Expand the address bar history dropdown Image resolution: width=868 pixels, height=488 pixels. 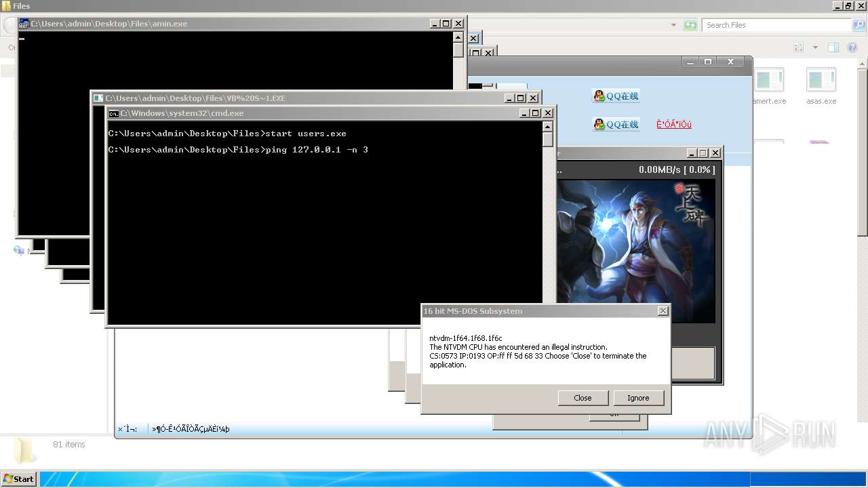tap(673, 25)
